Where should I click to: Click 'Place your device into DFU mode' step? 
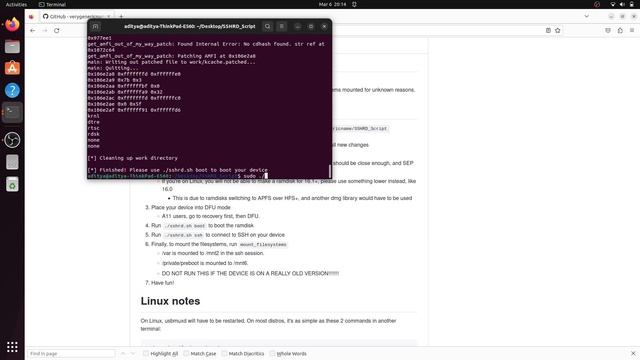pyautogui.click(x=191, y=207)
